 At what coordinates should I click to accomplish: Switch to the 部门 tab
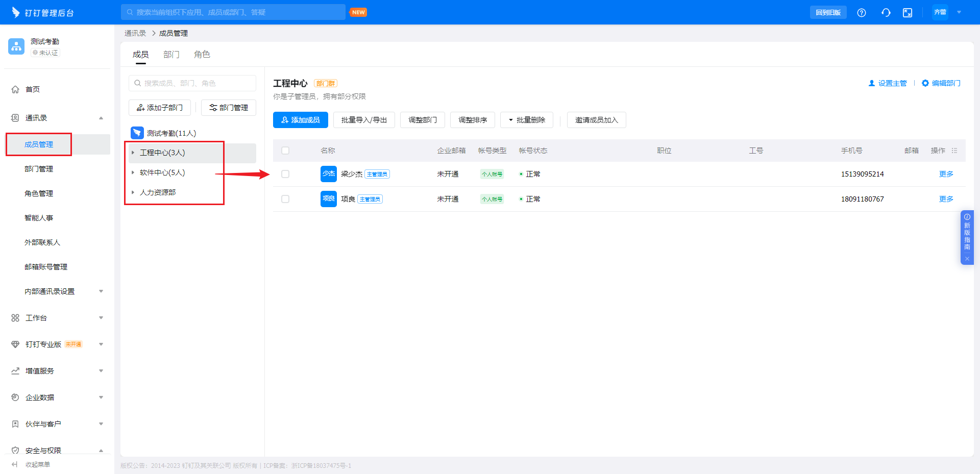pyautogui.click(x=171, y=55)
